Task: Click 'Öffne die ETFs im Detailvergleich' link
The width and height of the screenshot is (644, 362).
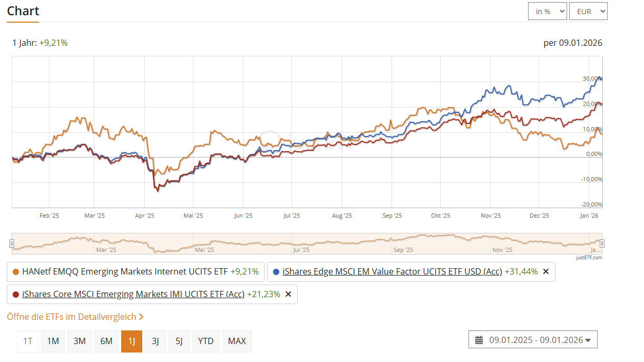Action: [x=72, y=317]
